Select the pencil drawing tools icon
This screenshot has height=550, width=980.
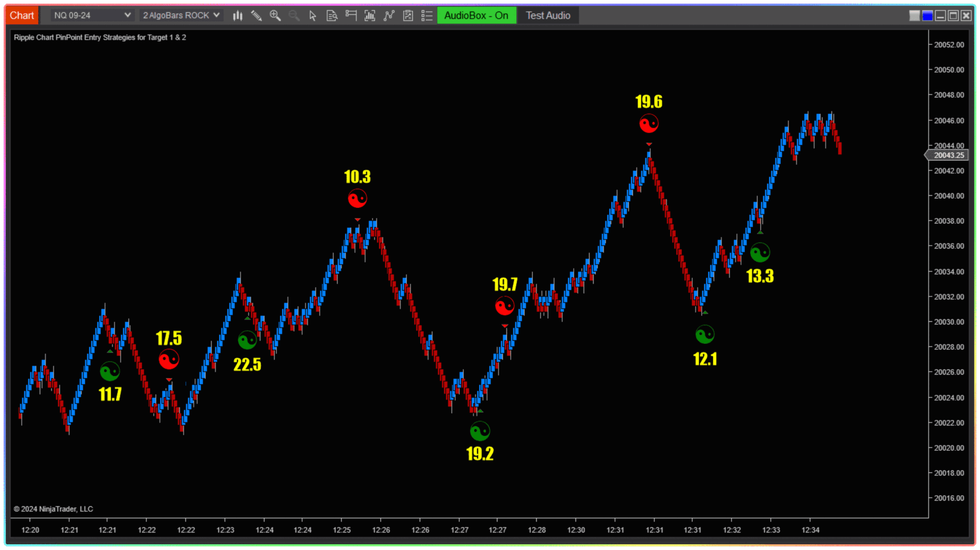[x=256, y=16]
